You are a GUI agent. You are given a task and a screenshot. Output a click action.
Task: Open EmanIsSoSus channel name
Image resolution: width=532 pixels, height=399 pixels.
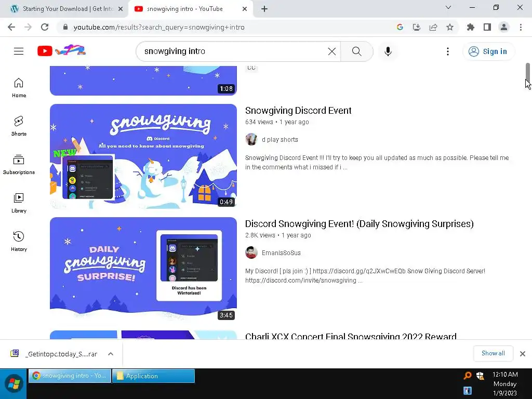[281, 253]
